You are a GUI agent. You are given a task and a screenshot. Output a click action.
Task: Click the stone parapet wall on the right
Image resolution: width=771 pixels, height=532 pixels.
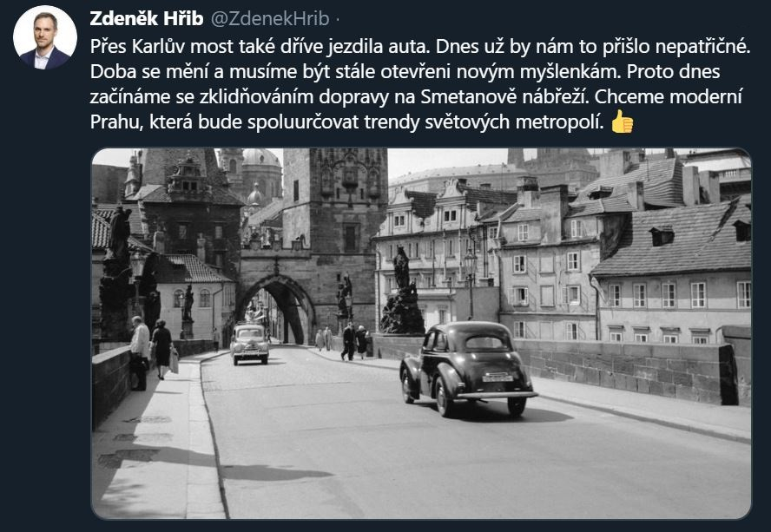627,371
